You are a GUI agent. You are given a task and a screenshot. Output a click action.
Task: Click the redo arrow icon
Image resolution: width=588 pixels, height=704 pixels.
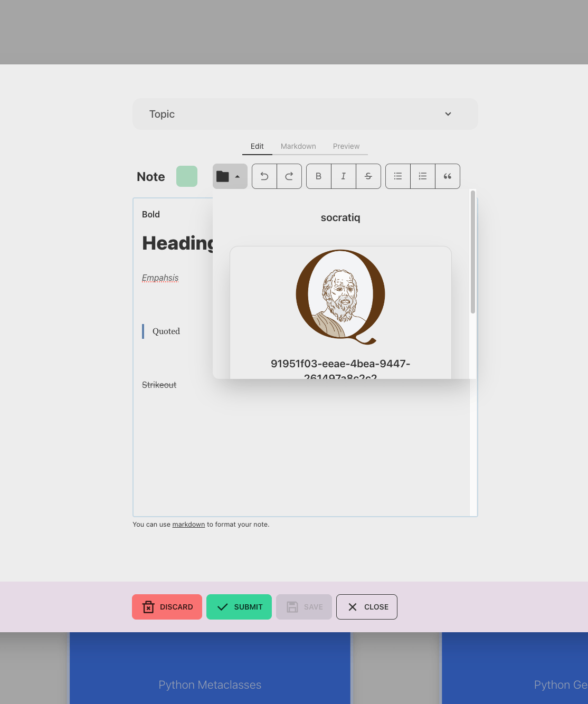click(289, 176)
